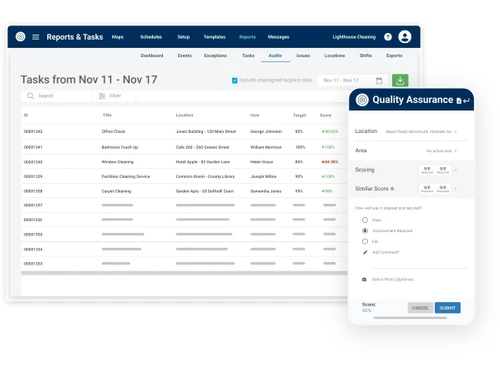Collapse the Similar Score section arrow

click(456, 189)
